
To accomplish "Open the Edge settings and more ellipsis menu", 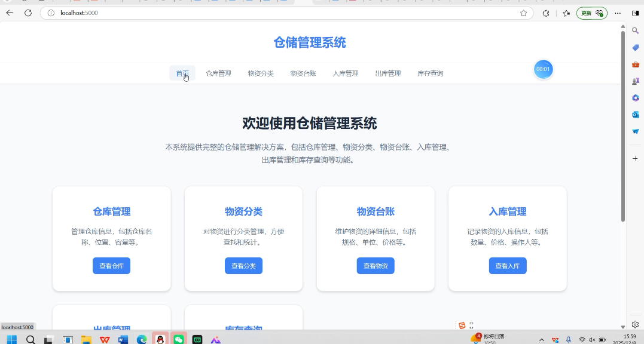I will click(x=618, y=13).
